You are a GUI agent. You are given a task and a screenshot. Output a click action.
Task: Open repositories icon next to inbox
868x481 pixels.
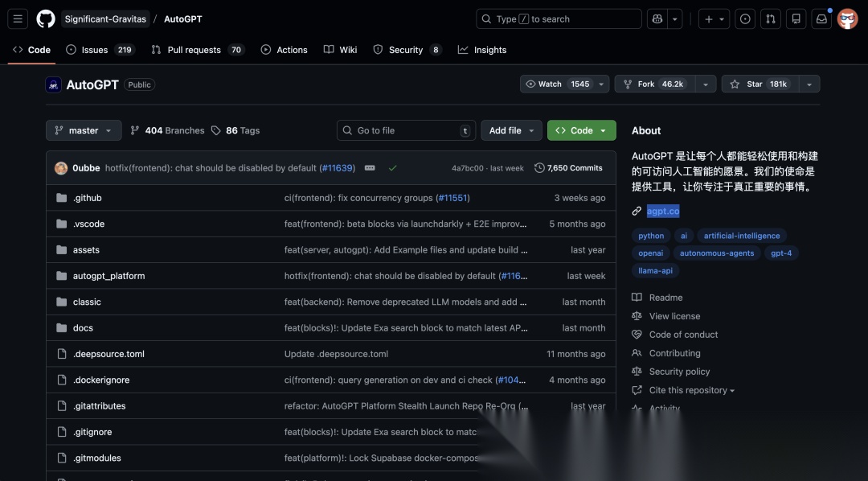[796, 18]
